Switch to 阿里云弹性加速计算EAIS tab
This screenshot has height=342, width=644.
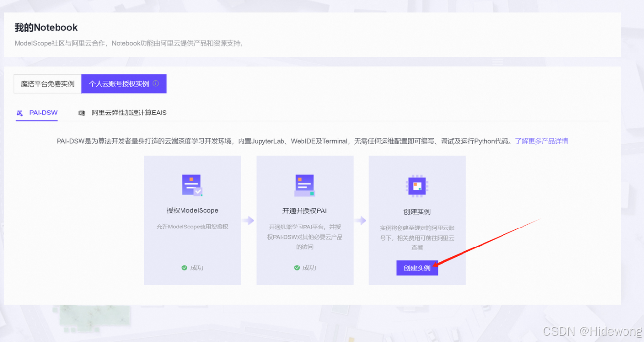click(129, 113)
